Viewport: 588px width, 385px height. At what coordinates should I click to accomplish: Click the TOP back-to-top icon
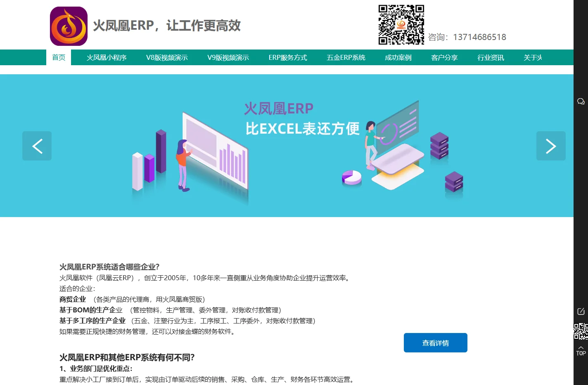tap(581, 351)
